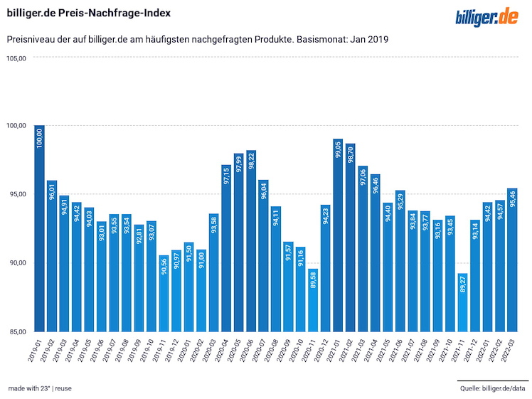Select the 2021-07 bar labeled 93,84
The width and height of the screenshot is (532, 399).
coord(413,271)
